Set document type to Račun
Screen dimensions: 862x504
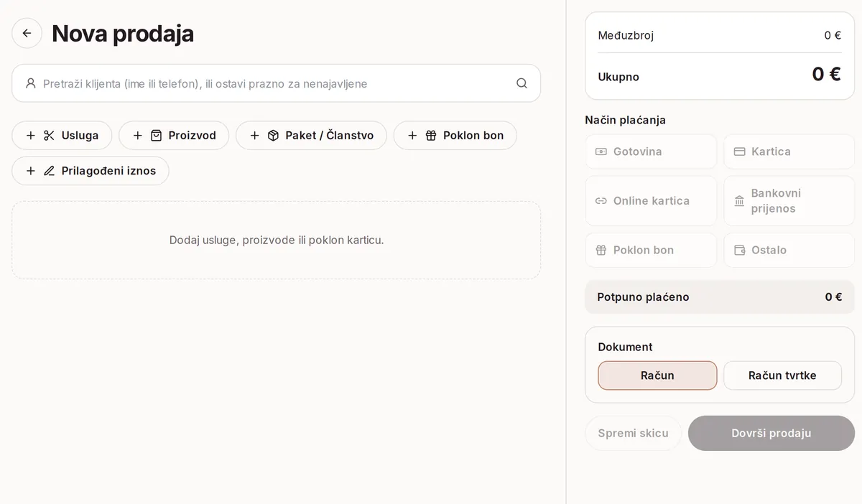click(x=657, y=375)
